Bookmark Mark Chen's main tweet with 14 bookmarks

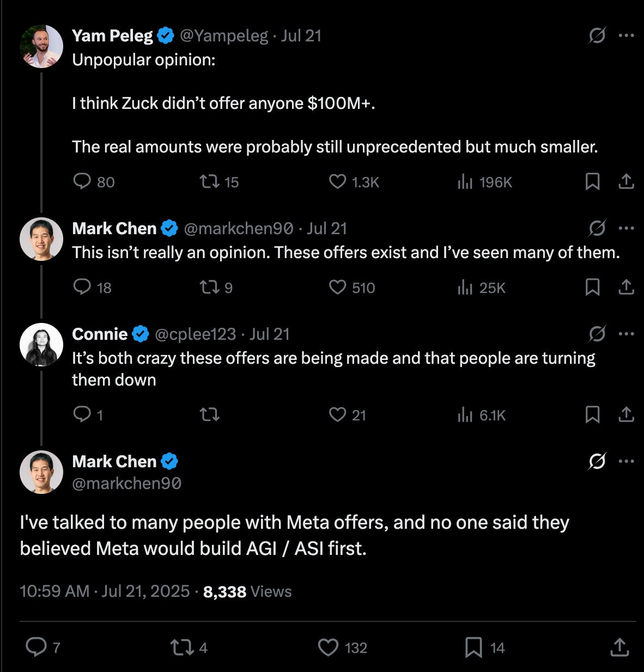pyautogui.click(x=473, y=647)
